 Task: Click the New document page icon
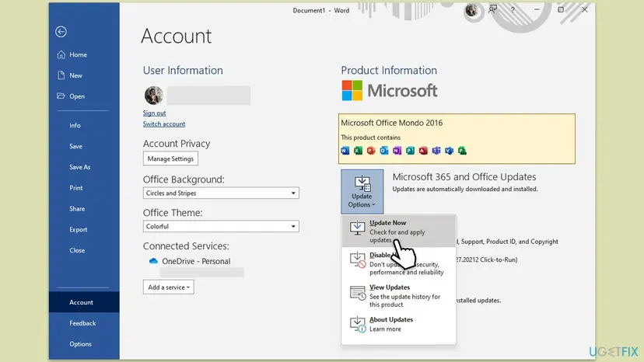[61, 75]
